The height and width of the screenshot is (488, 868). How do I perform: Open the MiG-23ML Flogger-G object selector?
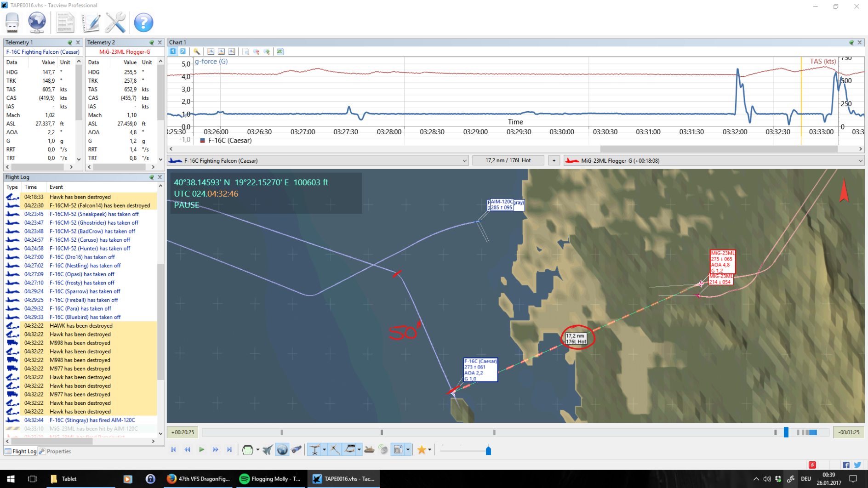coord(714,160)
